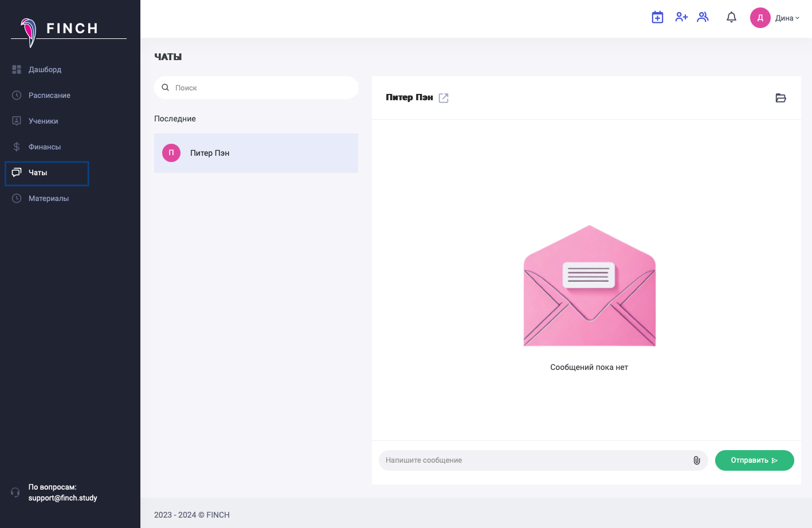
Task: Select the Питер Пэн chat in list
Action: pos(256,153)
